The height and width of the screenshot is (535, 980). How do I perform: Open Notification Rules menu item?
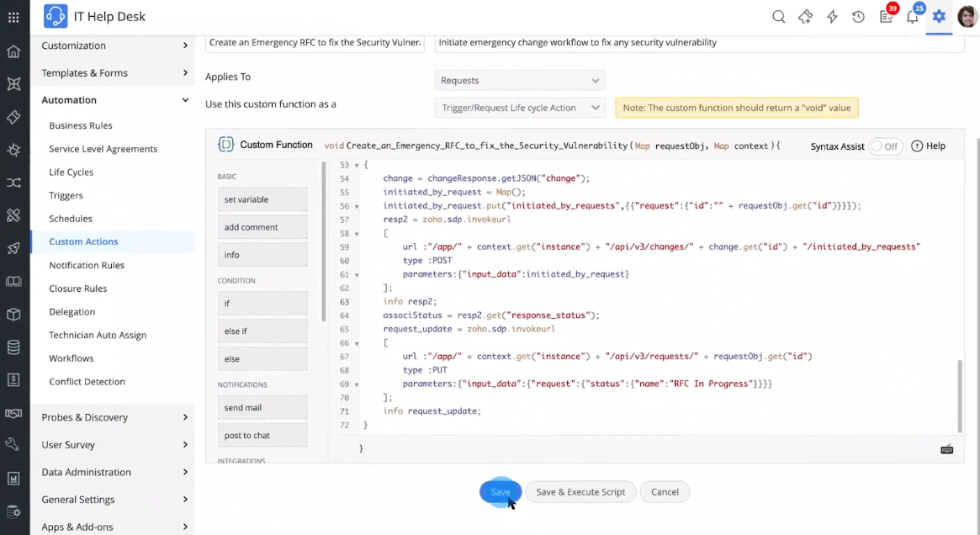point(87,265)
